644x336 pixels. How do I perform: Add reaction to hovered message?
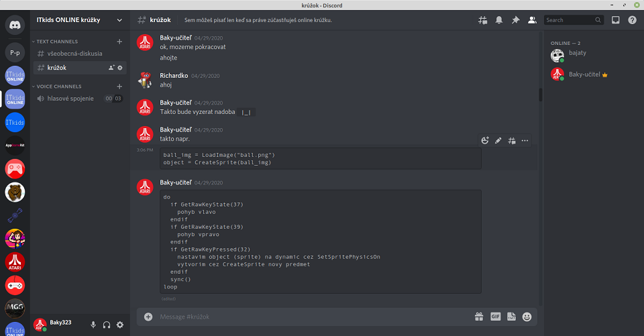coord(485,141)
